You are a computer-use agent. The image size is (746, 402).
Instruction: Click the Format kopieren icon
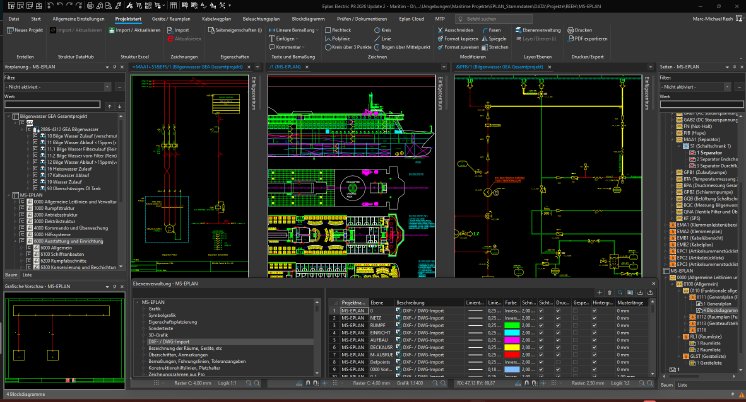click(440, 39)
